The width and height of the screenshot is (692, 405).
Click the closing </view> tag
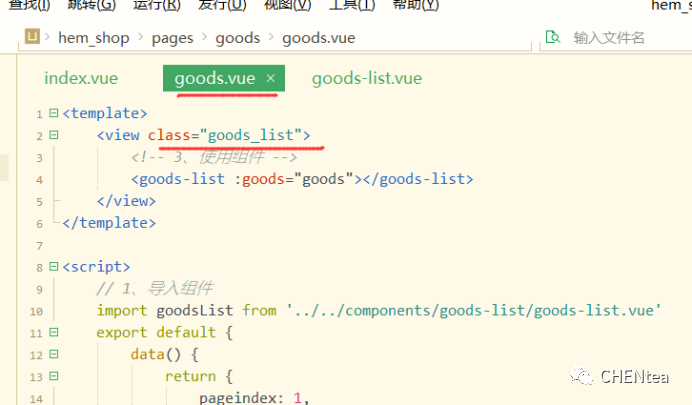pyautogui.click(x=126, y=201)
